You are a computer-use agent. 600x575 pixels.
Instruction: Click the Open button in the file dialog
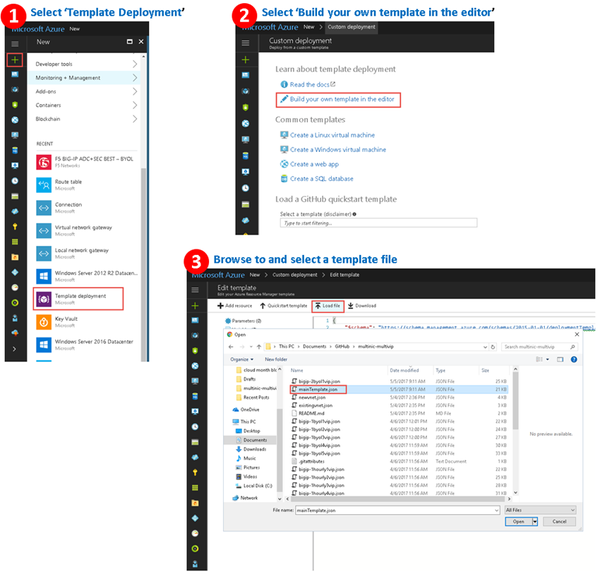pos(518,522)
